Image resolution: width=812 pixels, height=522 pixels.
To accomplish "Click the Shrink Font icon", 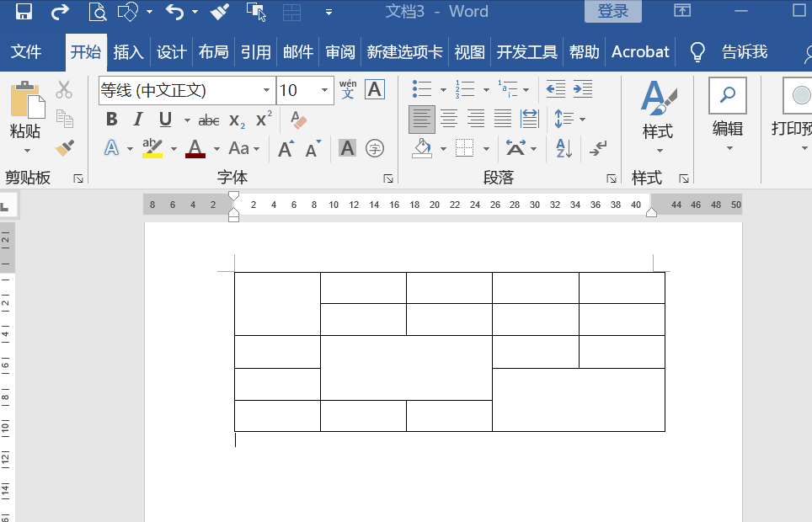I will [x=313, y=149].
